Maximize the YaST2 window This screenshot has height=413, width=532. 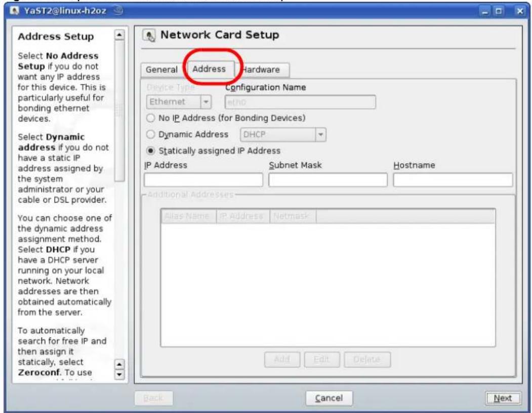(499, 11)
